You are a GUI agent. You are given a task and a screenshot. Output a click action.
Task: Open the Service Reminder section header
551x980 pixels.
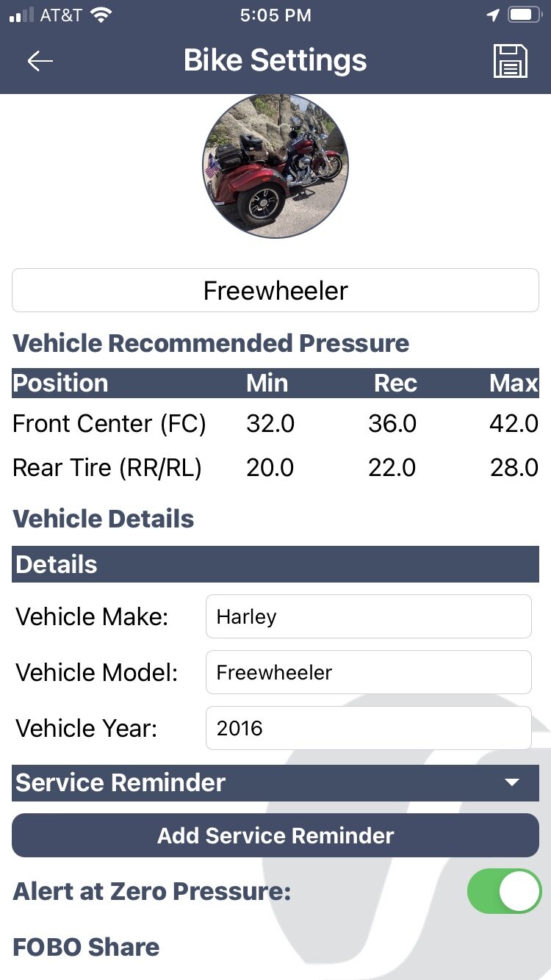pos(275,782)
